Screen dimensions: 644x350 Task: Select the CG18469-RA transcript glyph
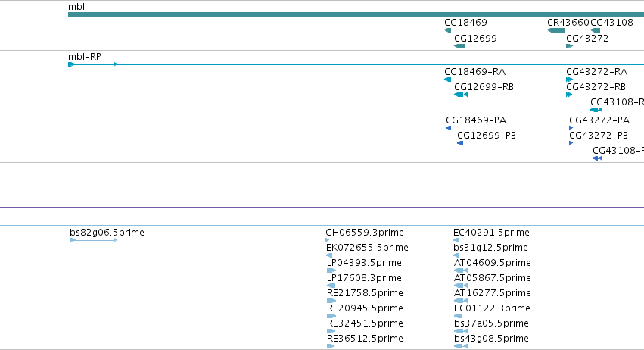point(448,80)
